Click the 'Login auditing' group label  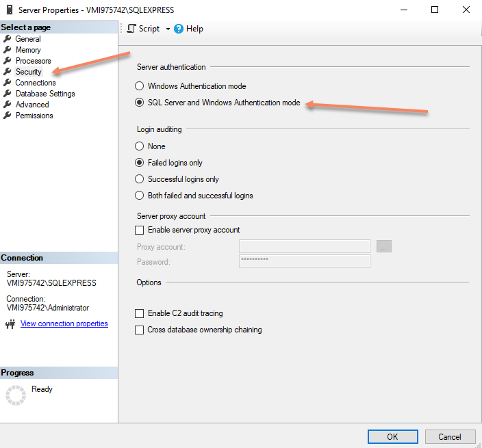pyautogui.click(x=160, y=129)
